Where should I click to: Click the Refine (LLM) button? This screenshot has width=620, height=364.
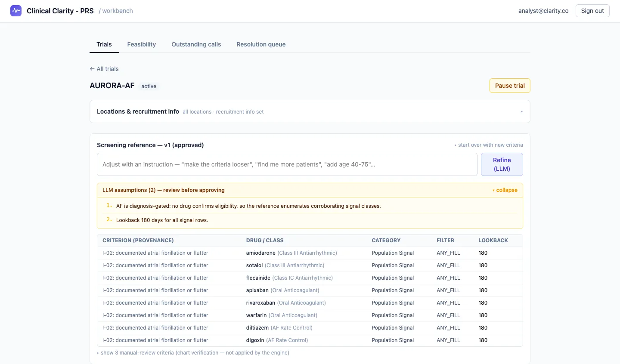click(x=502, y=164)
